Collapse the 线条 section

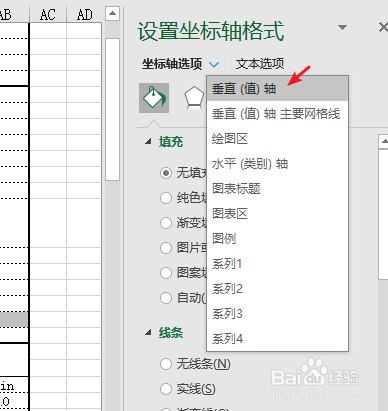point(148,333)
